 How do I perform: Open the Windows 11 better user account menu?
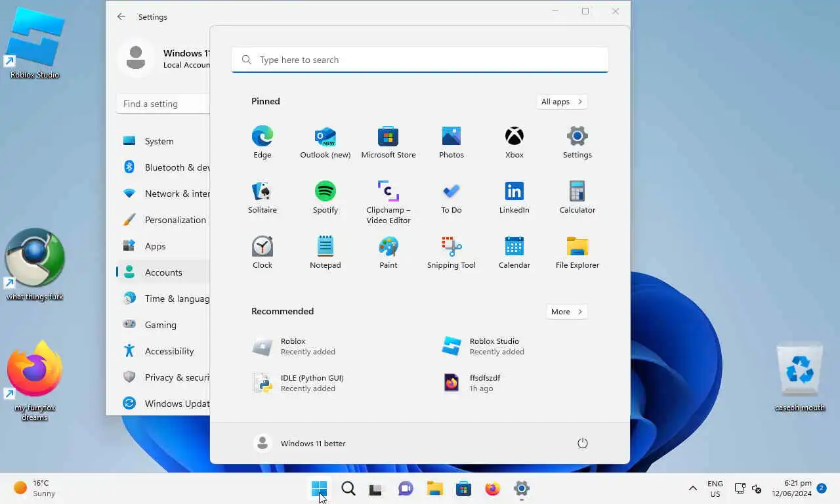pos(300,443)
